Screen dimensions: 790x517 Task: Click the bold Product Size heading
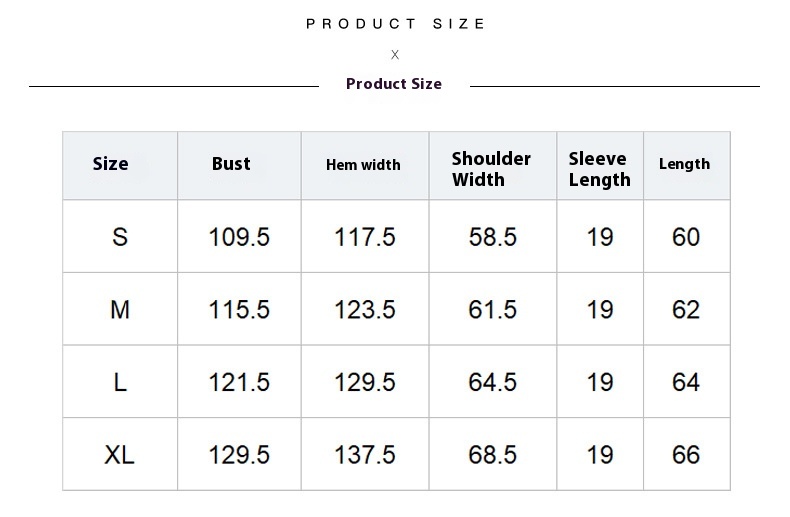click(394, 84)
